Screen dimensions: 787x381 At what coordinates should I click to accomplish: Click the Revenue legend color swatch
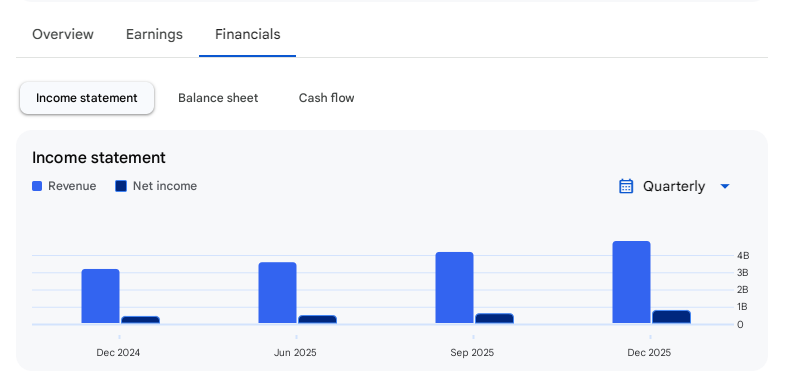click(x=37, y=186)
